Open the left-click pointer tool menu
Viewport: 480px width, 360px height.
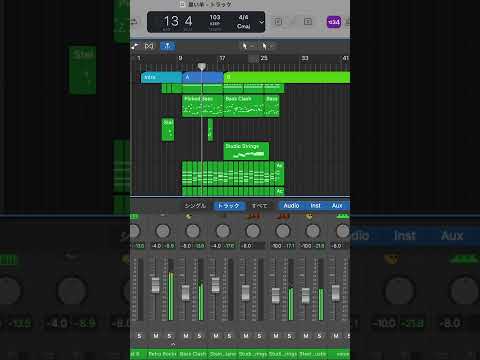click(248, 46)
